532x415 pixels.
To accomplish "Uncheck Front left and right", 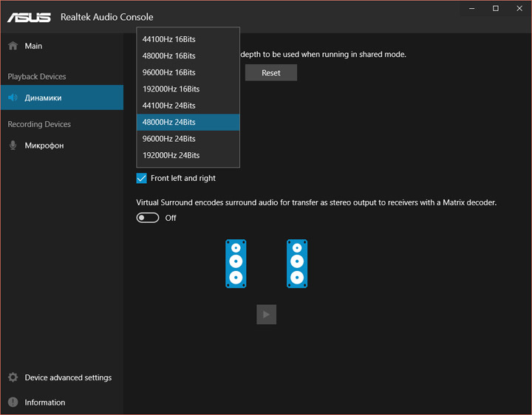I will point(141,178).
